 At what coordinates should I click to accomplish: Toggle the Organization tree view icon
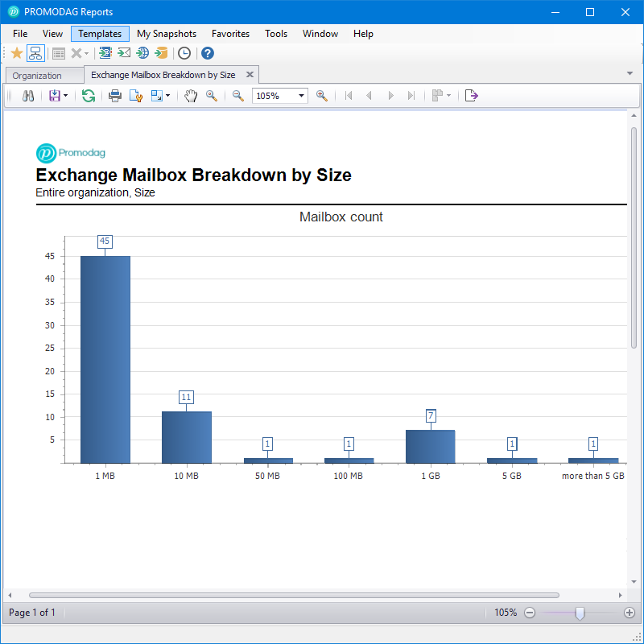point(35,53)
